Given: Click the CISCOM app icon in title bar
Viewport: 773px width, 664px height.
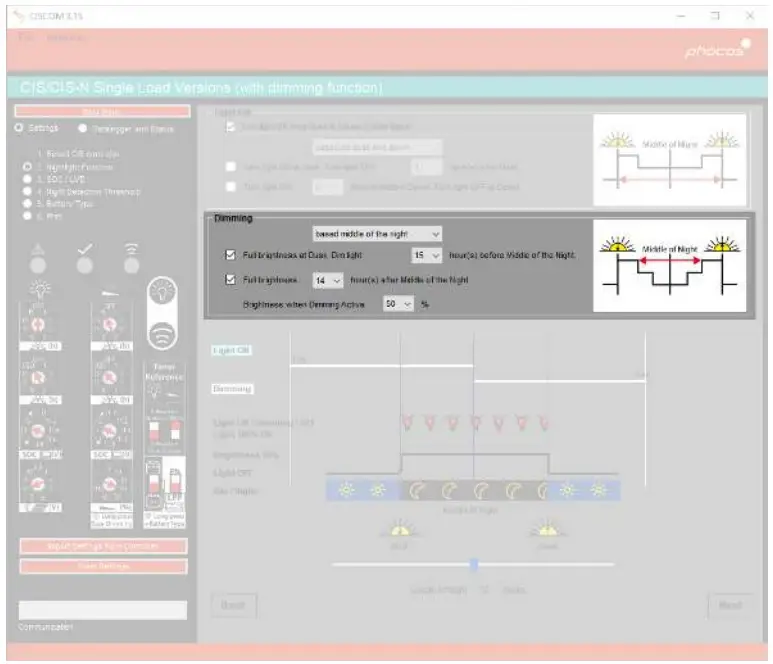Looking at the screenshot, I should [19, 16].
